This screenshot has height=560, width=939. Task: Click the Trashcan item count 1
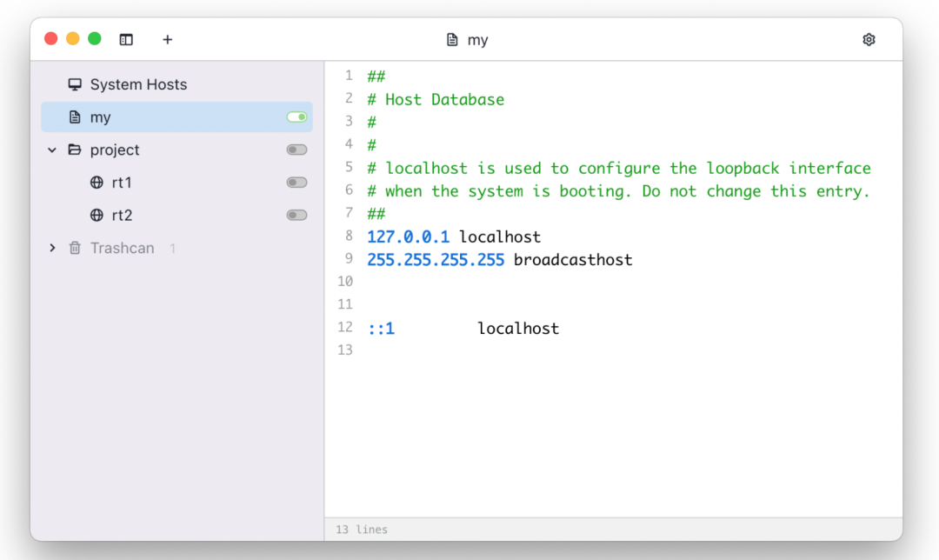coord(172,248)
